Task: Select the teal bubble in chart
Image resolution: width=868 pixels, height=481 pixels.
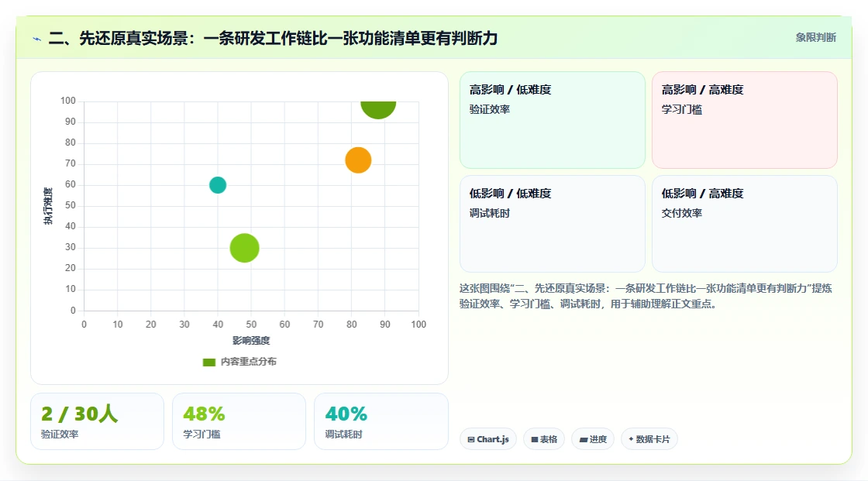Action: click(218, 185)
